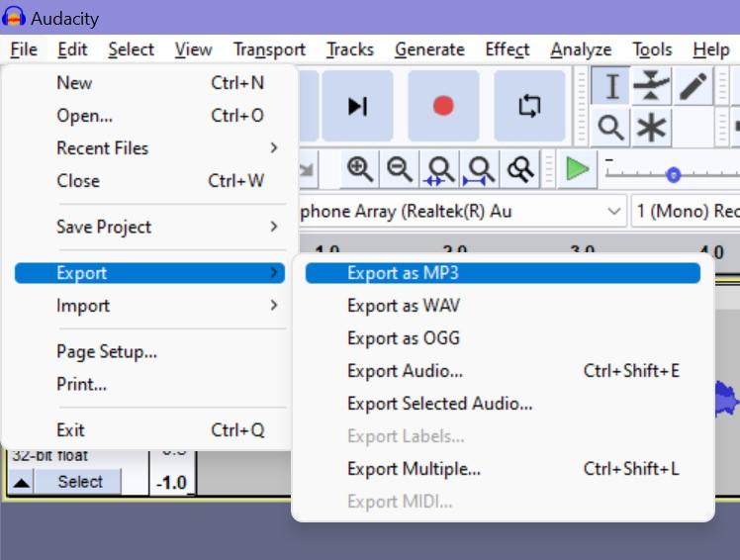Open the Help menu
The image size is (740, 560).
(x=710, y=49)
